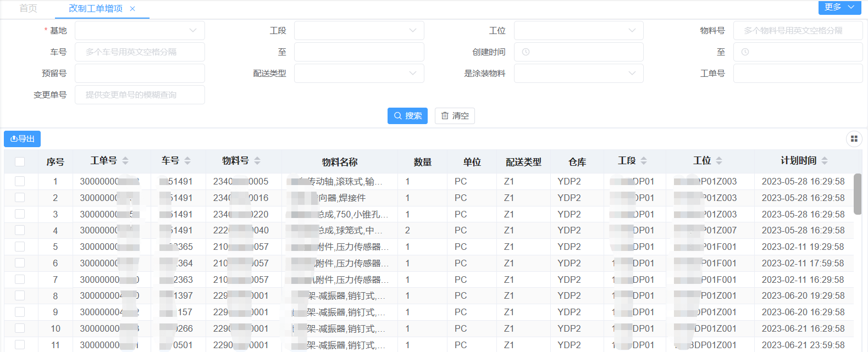Sort table by 物料号 column

257,161
